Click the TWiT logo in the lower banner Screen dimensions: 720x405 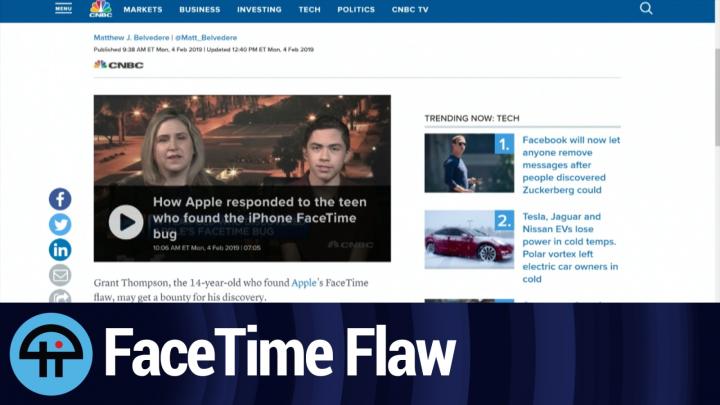point(51,354)
